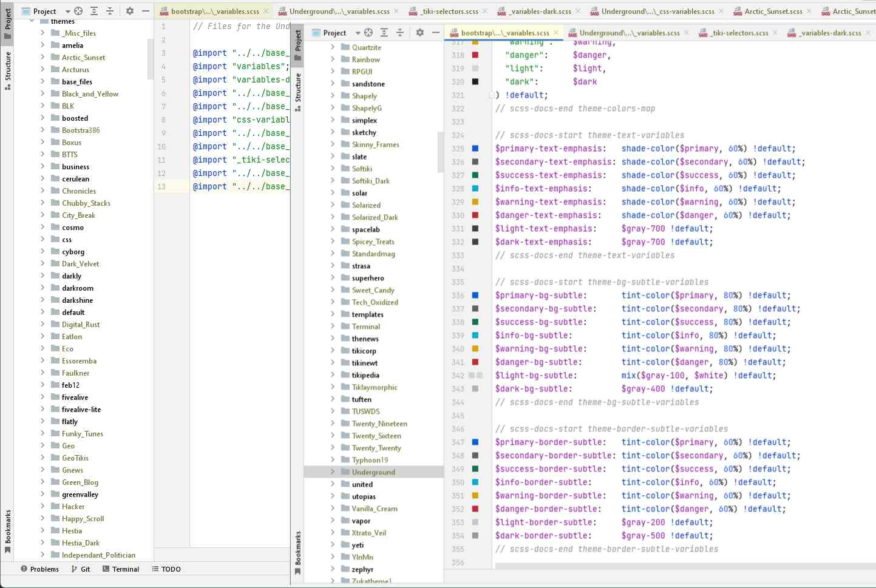Viewport: 876px width, 588px height.
Task: Expand the Underground theme folder
Action: click(333, 472)
